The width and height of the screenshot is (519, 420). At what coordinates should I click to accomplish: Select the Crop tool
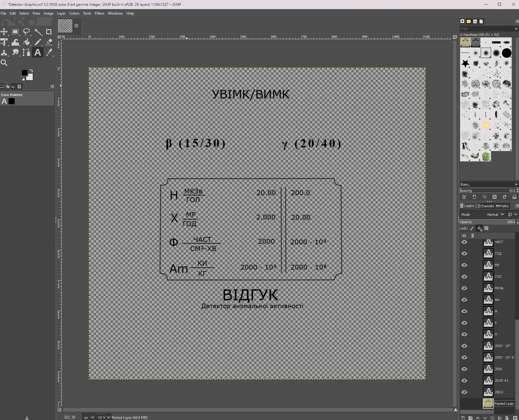[49, 32]
